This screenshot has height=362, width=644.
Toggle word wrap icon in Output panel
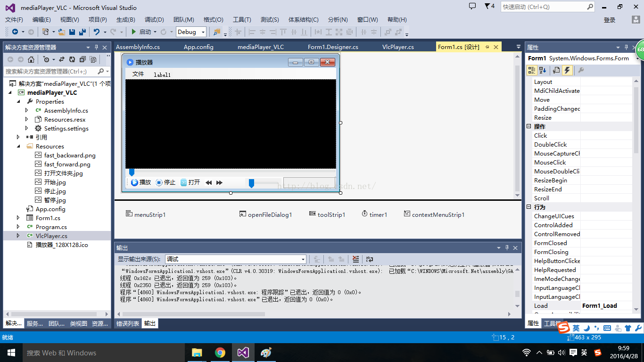pyautogui.click(x=370, y=259)
